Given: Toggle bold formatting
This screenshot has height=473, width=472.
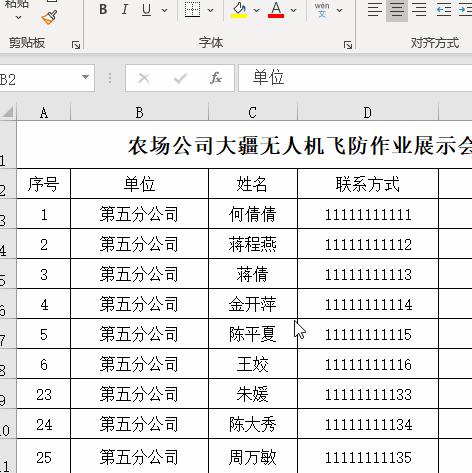Looking at the screenshot, I should point(103,10).
